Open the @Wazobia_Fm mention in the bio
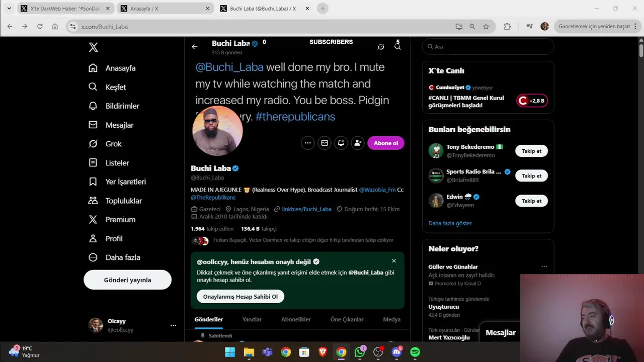 coord(377,190)
